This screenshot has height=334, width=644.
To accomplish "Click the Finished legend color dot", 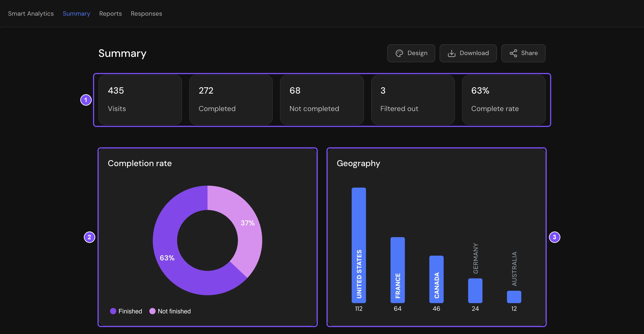I will point(113,311).
